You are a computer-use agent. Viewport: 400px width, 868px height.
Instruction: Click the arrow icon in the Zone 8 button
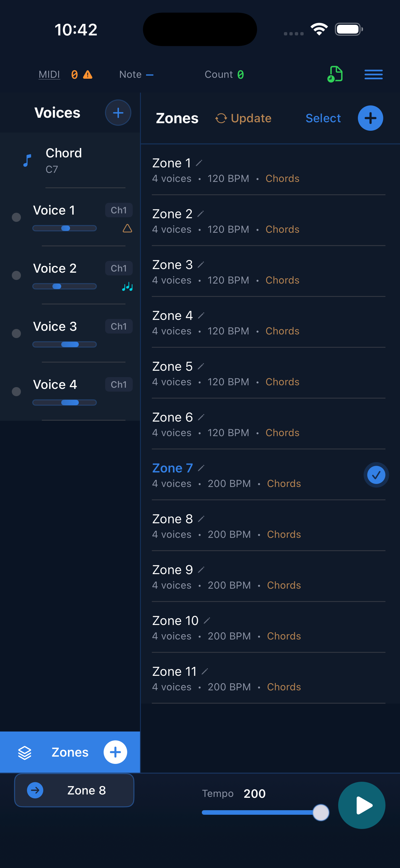(35, 790)
